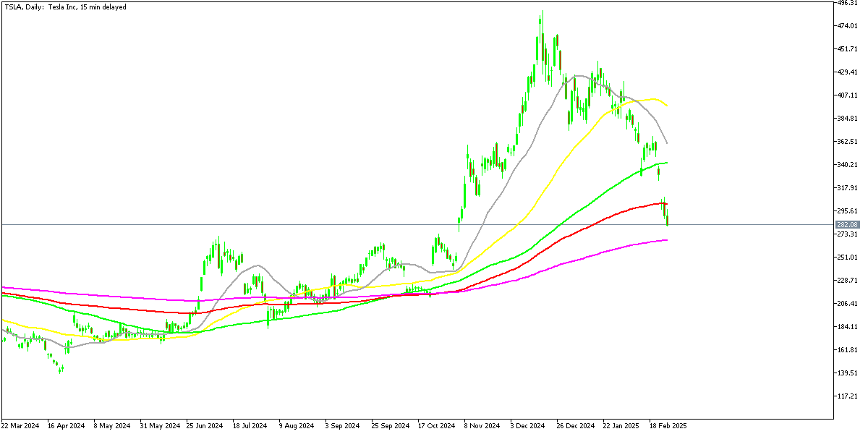
Task: Click the 8 Nov 2024 date label
Action: [482, 426]
